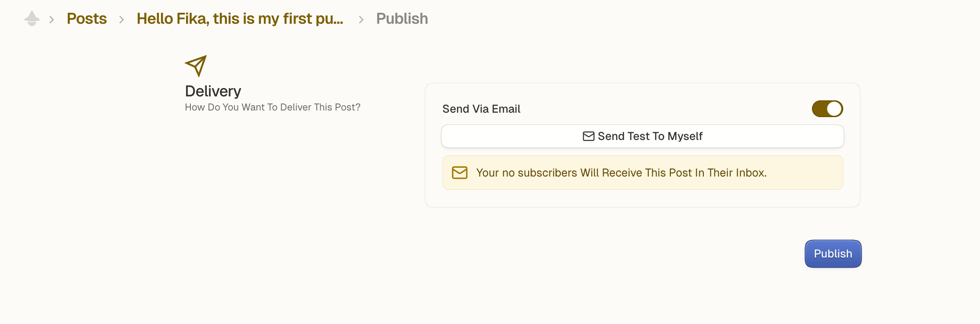Open the "Hello Fika" post breadcrumb
980x324 pixels.
(x=240, y=18)
